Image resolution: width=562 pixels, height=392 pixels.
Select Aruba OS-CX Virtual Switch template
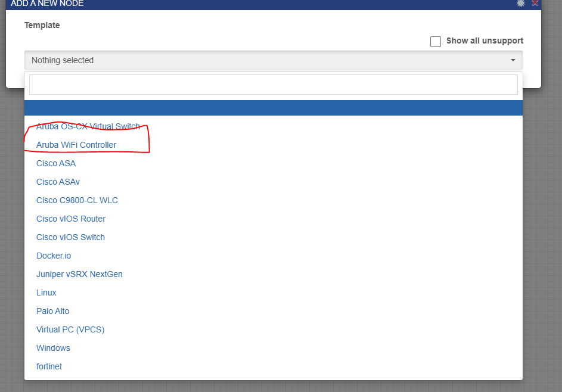click(x=274, y=126)
